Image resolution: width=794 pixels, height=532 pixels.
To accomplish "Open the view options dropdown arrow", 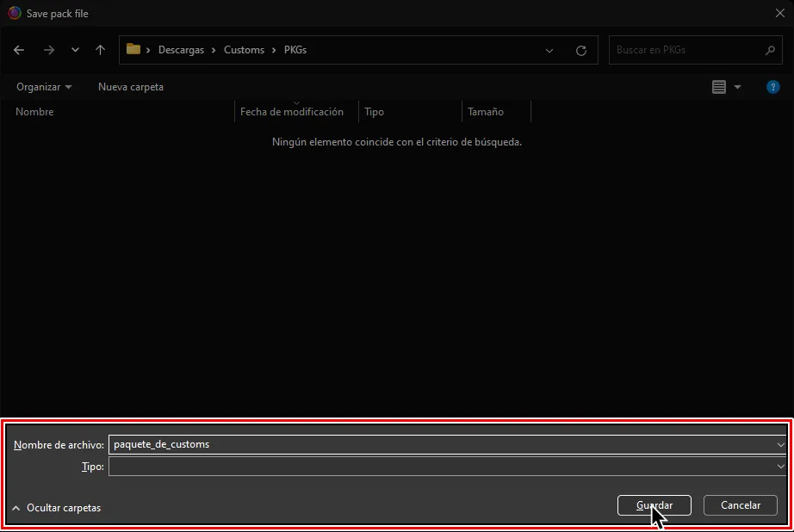I will [x=737, y=87].
